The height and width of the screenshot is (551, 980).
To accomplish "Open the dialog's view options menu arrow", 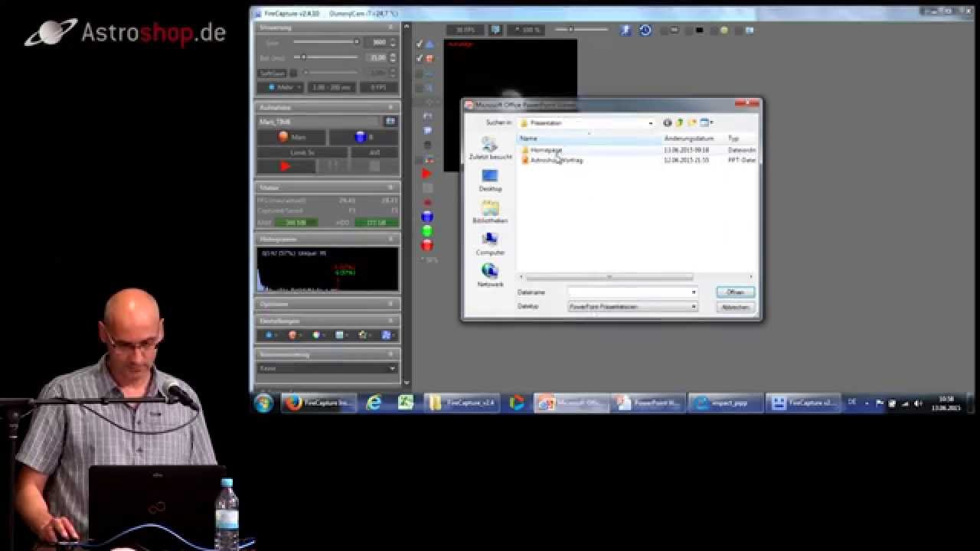I will [x=711, y=122].
